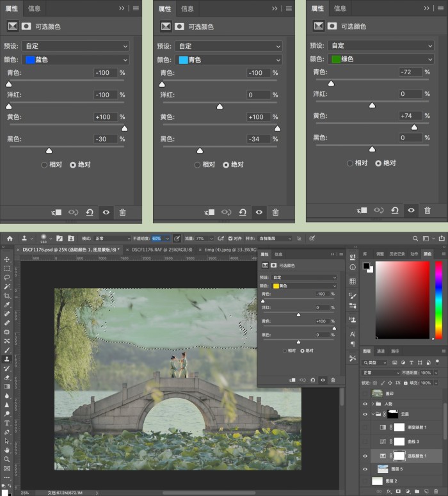Select the Move tool
The height and width of the screenshot is (496, 448).
tap(6, 259)
